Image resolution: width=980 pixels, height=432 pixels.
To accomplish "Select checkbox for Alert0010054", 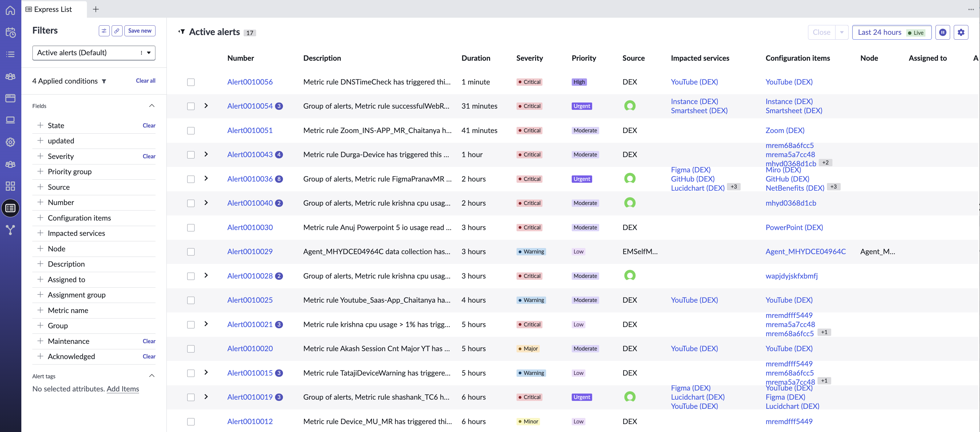I will [x=191, y=106].
